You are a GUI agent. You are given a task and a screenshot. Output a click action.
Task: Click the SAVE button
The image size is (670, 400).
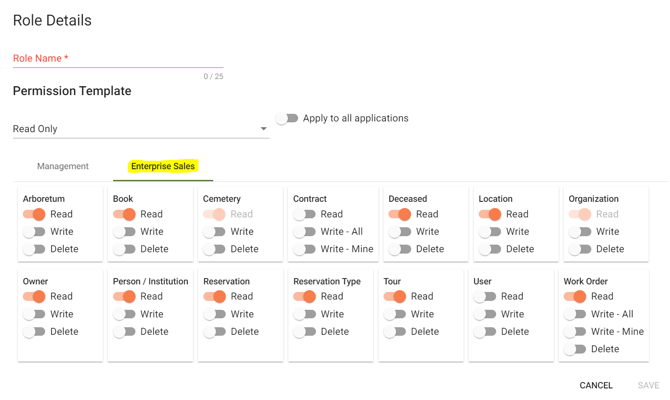coord(648,385)
